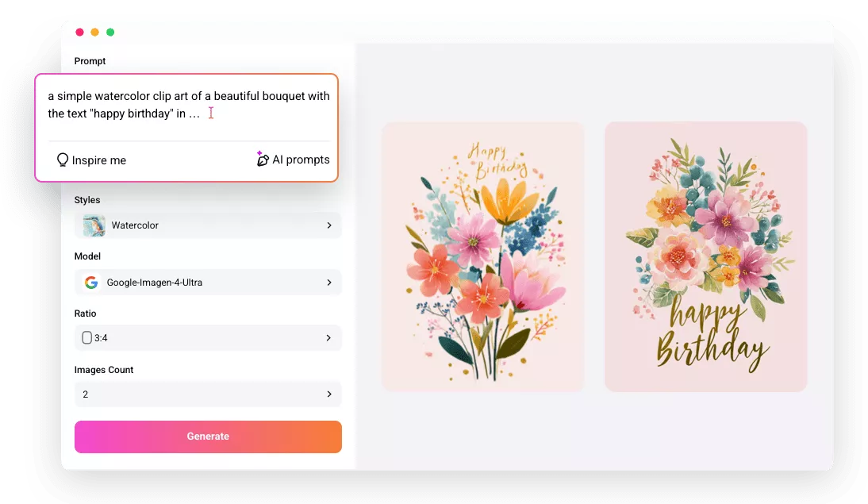Click the Inspire me lightbulb icon
Image resolution: width=868 pixels, height=504 pixels.
63,160
